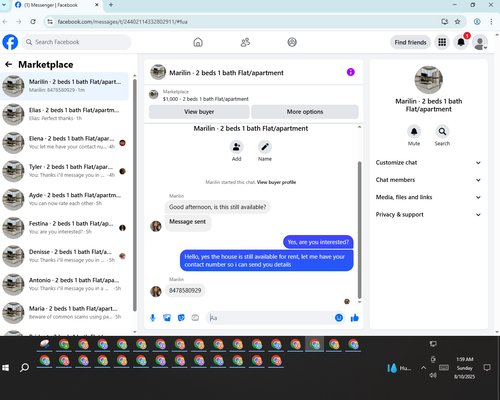Image resolution: width=500 pixels, height=400 pixels.
Task: Open the Denisse conversation in the list
Action: 65,256
